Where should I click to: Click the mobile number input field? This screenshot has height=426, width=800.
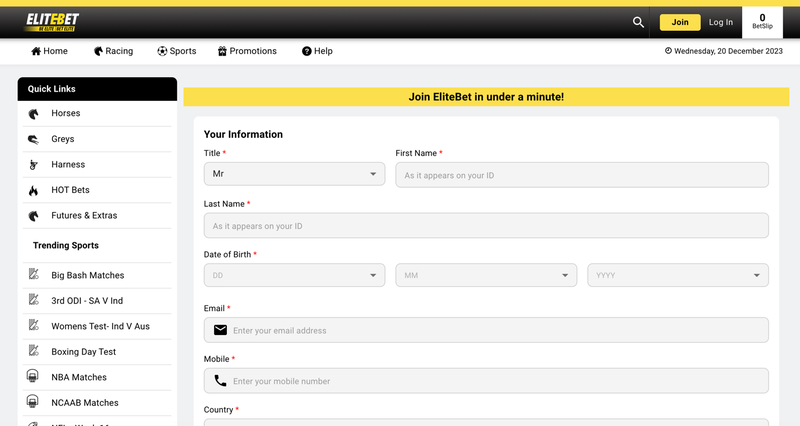[486, 381]
